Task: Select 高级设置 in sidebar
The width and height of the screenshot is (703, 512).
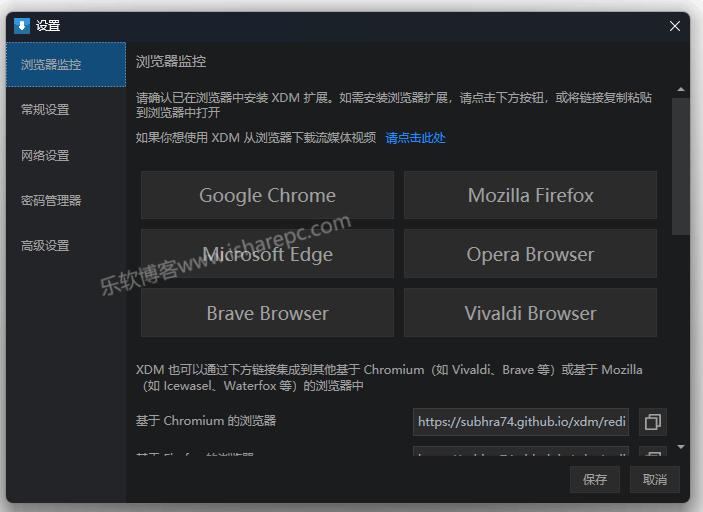Action: [66, 246]
